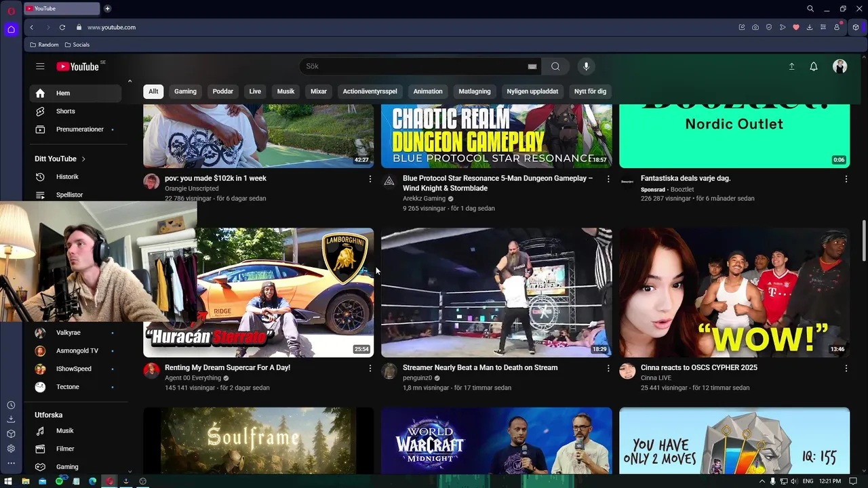Open Opera easy setup sliders icon
Screen dimensions: 868x488
823,27
